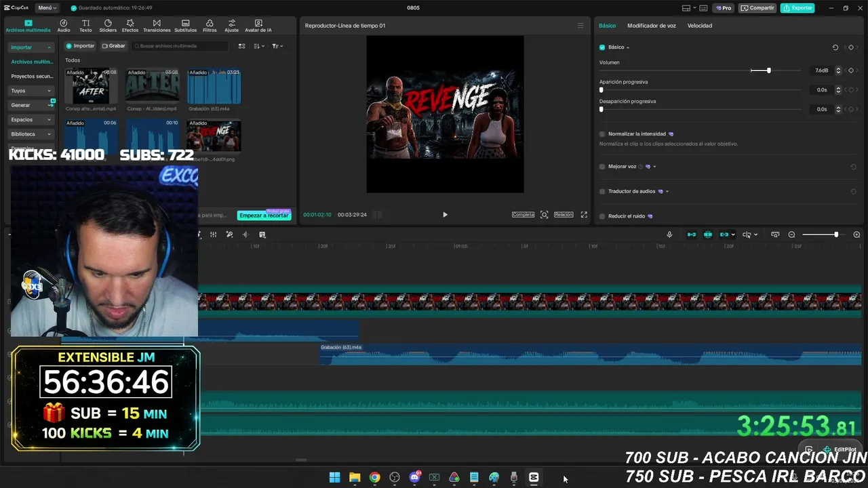Expand the Biblioteca section

[x=31, y=134]
